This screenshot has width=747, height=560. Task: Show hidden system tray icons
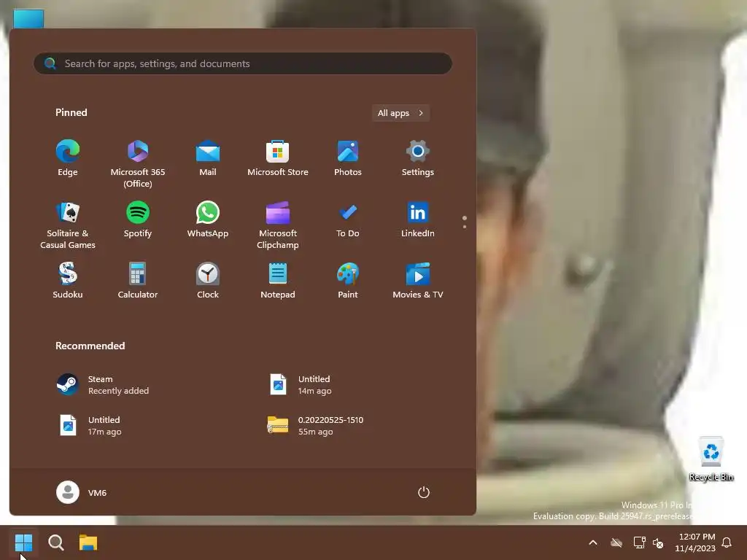coord(593,542)
